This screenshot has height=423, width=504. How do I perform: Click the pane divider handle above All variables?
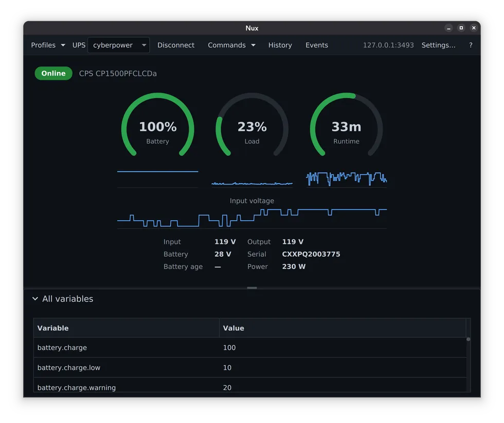click(x=252, y=288)
